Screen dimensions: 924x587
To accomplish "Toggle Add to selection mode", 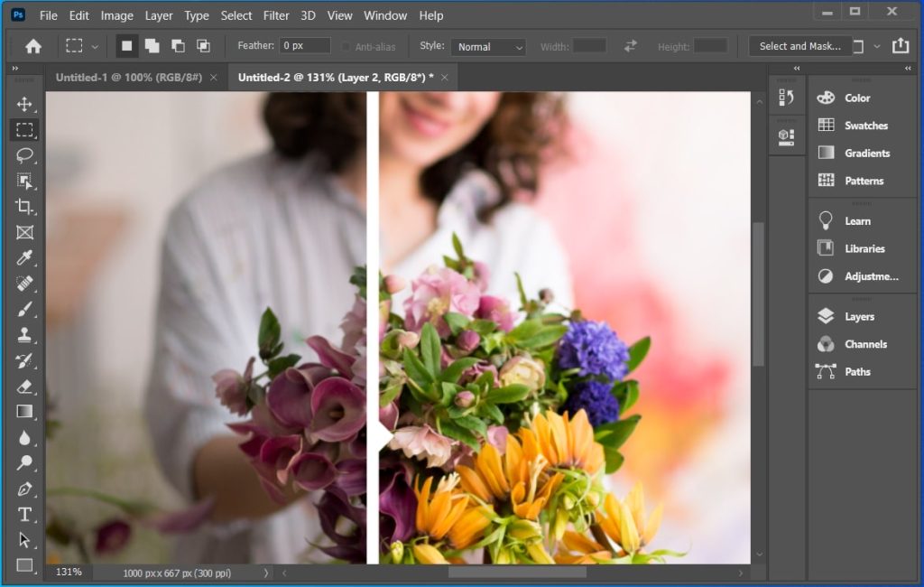I will pyautogui.click(x=151, y=46).
